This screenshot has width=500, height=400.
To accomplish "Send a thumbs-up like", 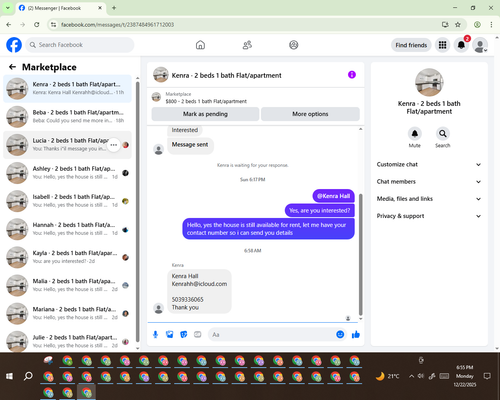I will 356,334.
